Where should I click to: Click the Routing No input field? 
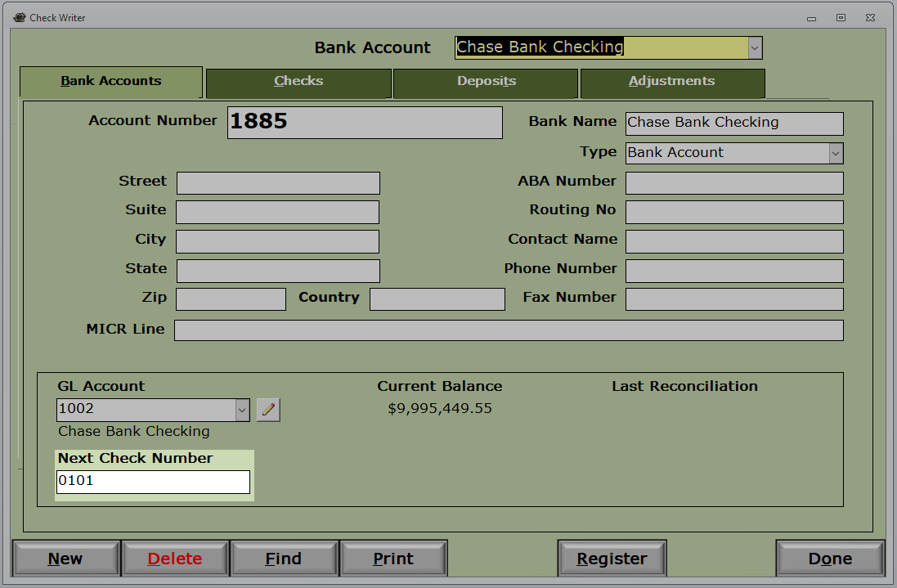click(734, 212)
